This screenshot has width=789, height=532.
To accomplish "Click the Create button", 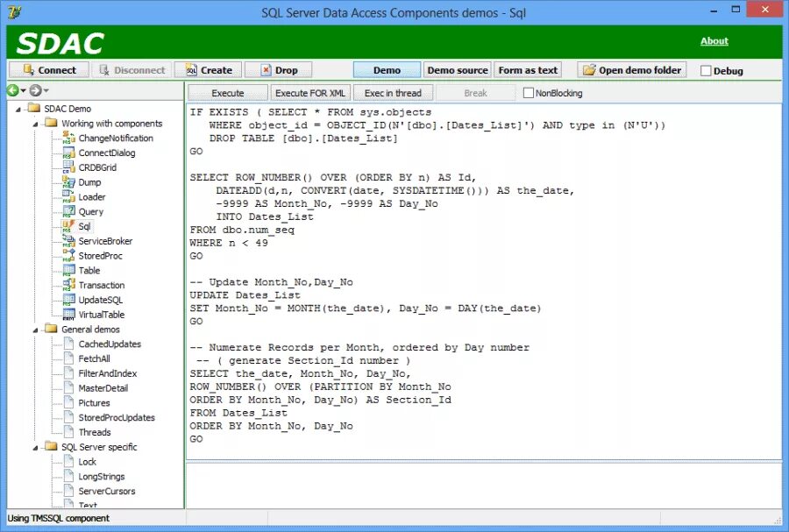I will [209, 70].
